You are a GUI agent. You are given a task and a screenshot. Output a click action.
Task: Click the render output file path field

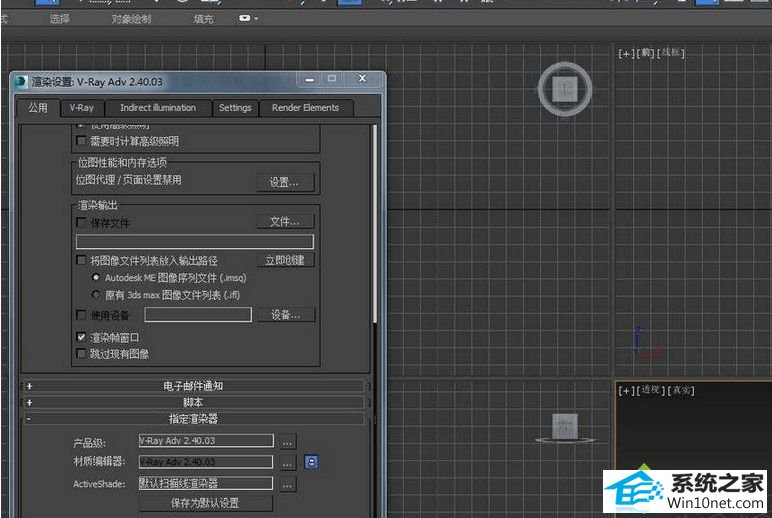click(x=195, y=241)
